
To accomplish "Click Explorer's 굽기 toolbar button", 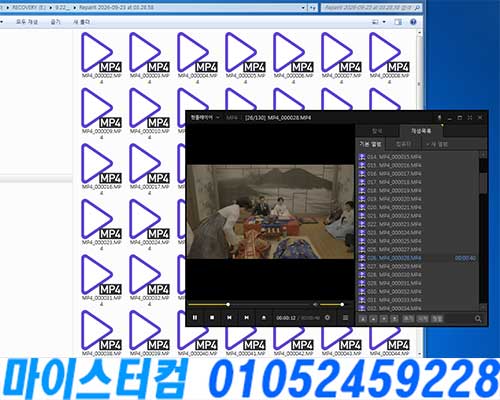I will (55, 22).
